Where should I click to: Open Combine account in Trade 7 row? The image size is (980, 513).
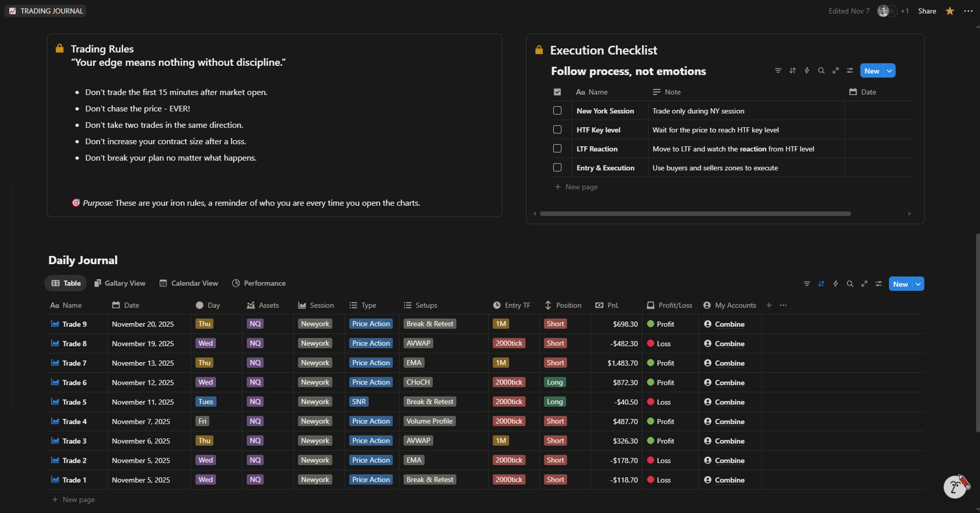[x=729, y=363]
